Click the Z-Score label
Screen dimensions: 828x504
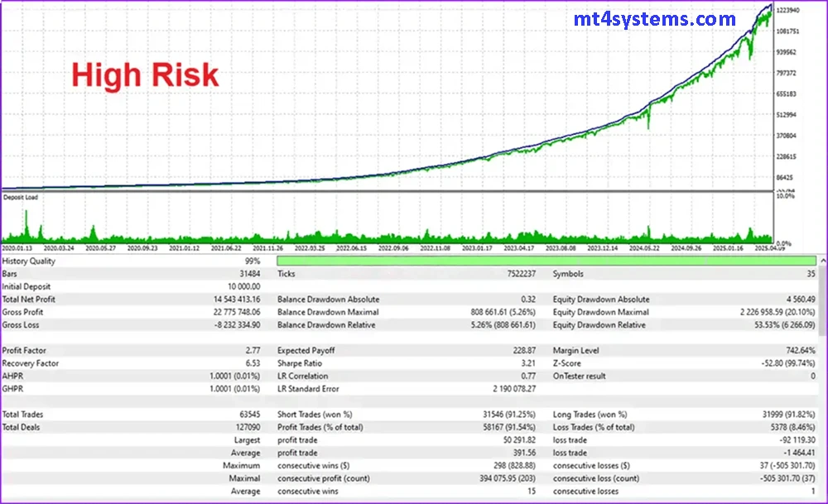pyautogui.click(x=568, y=363)
